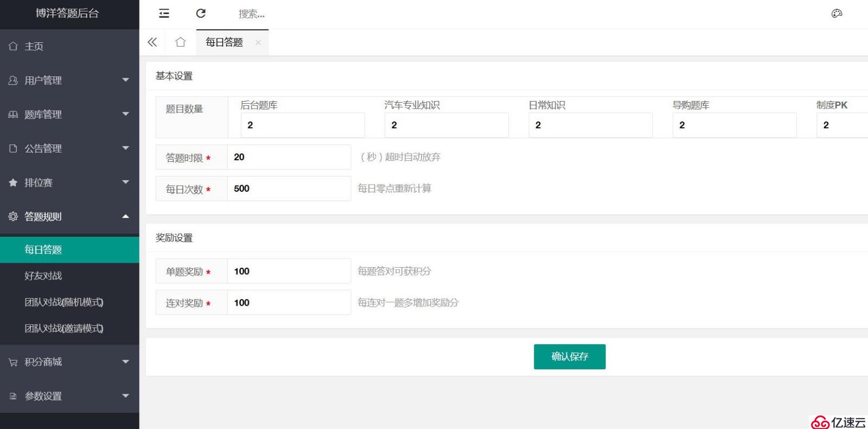Click the 参数设置 icon
The height and width of the screenshot is (429, 868).
pos(13,396)
